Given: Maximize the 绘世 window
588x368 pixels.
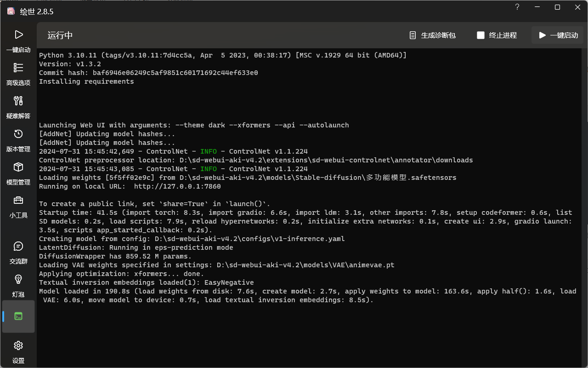Looking at the screenshot, I should pyautogui.click(x=557, y=7).
